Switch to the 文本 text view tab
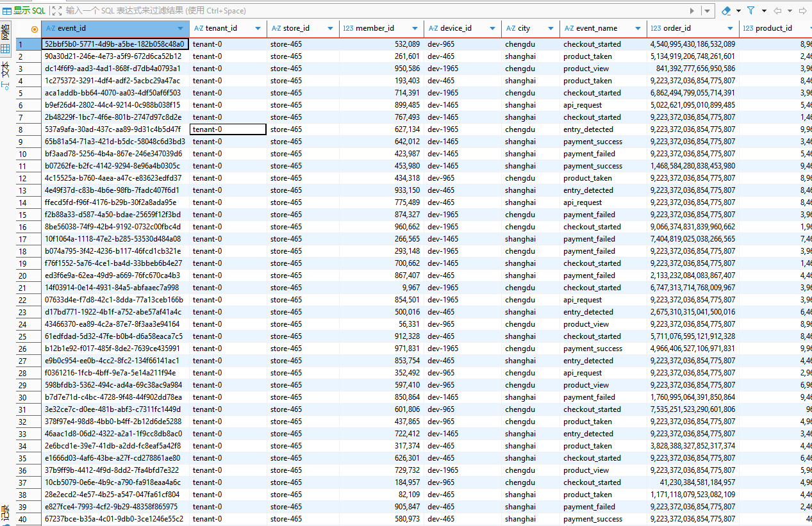This screenshot has width=812, height=526. 5,76
